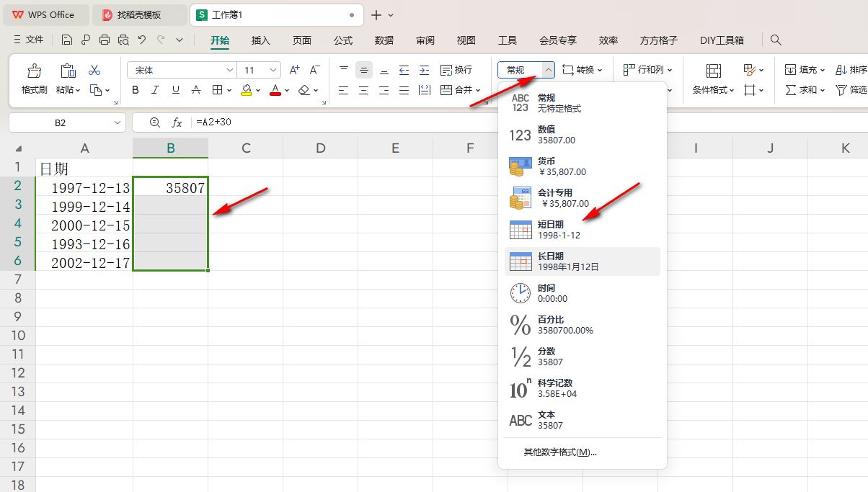
Task: Click the Paste (粘贴) clipboard icon
Action: point(68,71)
